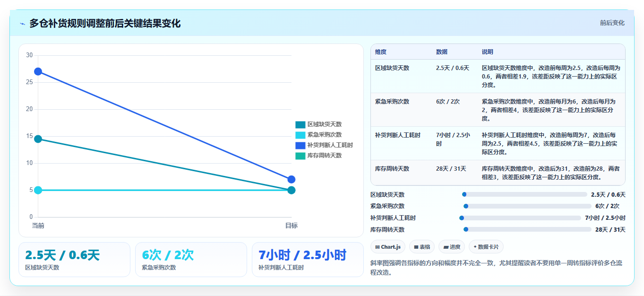Click the lightning icon beside the title
This screenshot has width=644, height=296.
[22, 24]
